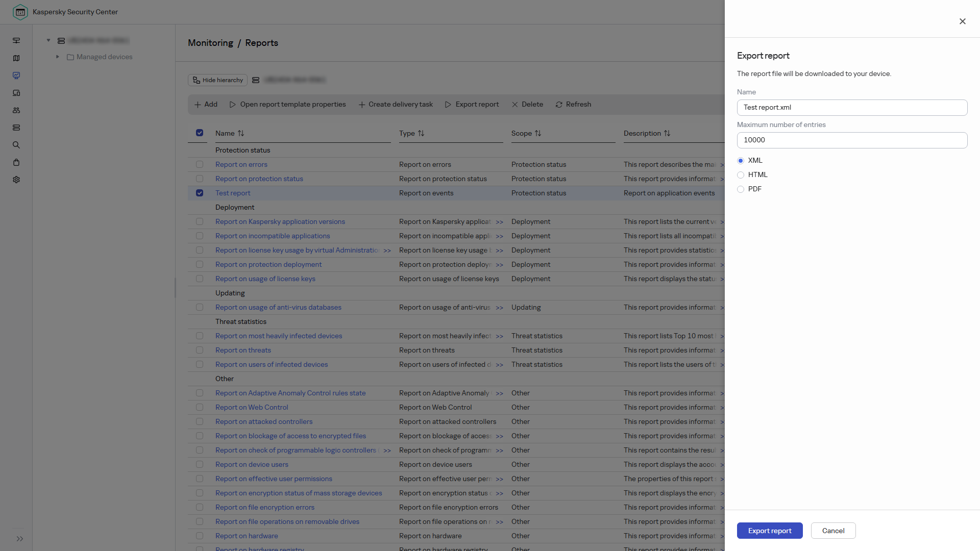Collapse the Administration Server tree node

tap(48, 40)
